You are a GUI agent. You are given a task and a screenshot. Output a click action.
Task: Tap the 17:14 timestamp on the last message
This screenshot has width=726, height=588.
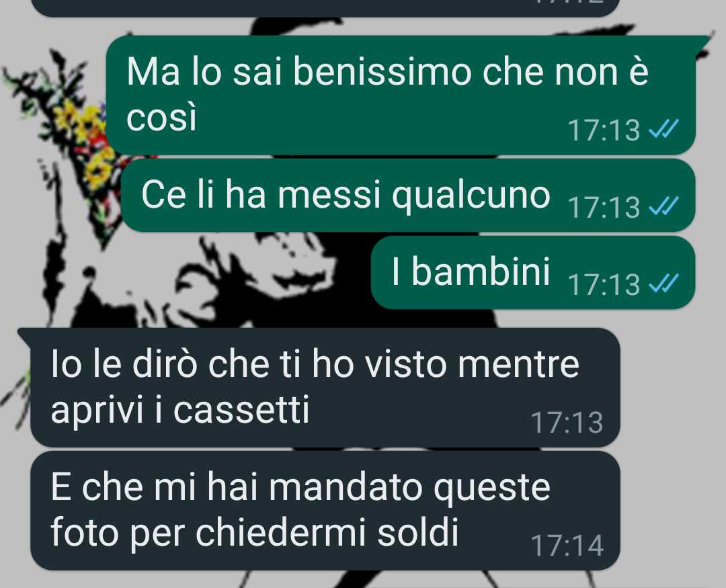567,546
